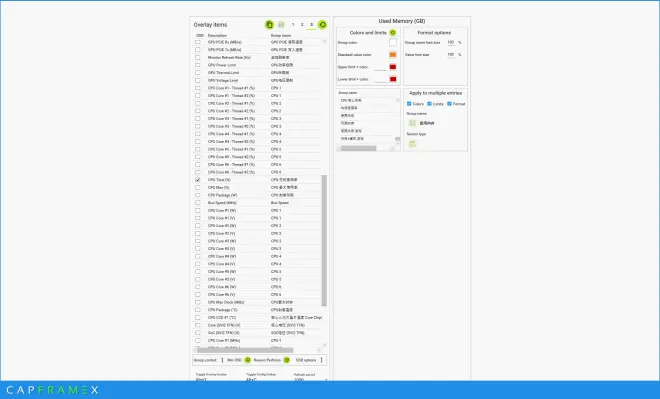The image size is (660, 399).
Task: Click the green reset icon after config 3
Action: 322,25
